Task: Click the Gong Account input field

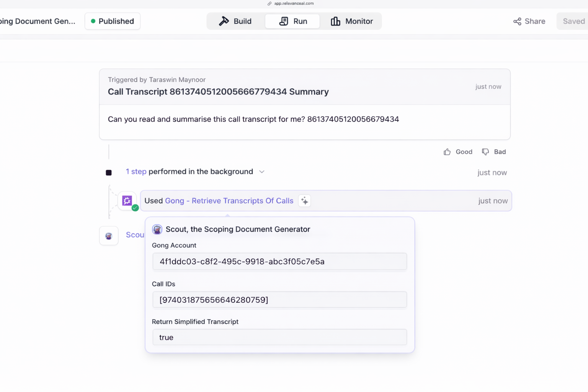Action: pos(279,261)
